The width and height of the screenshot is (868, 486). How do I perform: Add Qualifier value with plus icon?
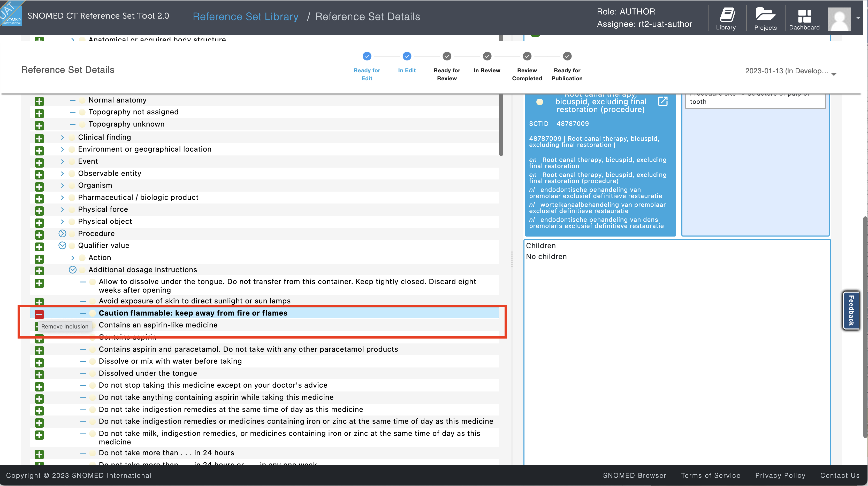(x=39, y=247)
